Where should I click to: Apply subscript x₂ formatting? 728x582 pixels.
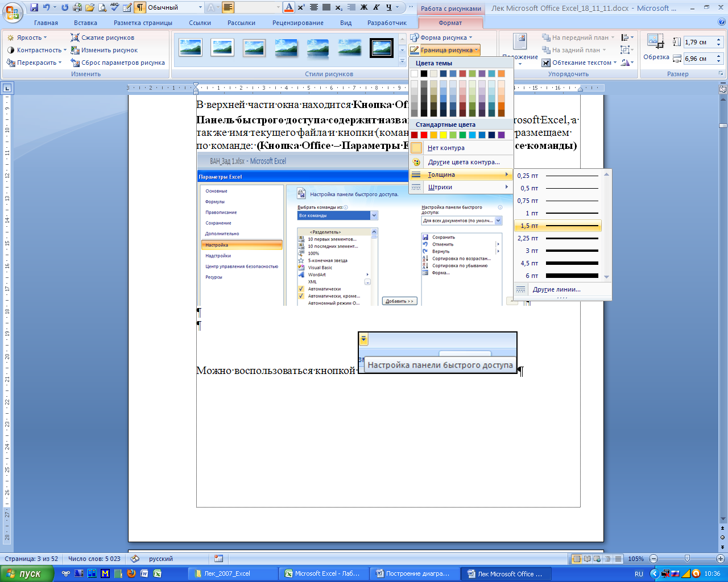coord(339,8)
